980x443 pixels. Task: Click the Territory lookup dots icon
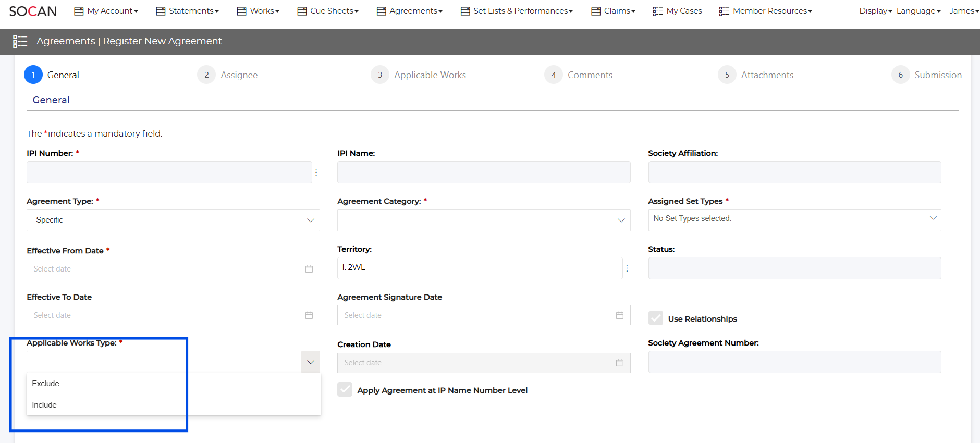point(627,268)
